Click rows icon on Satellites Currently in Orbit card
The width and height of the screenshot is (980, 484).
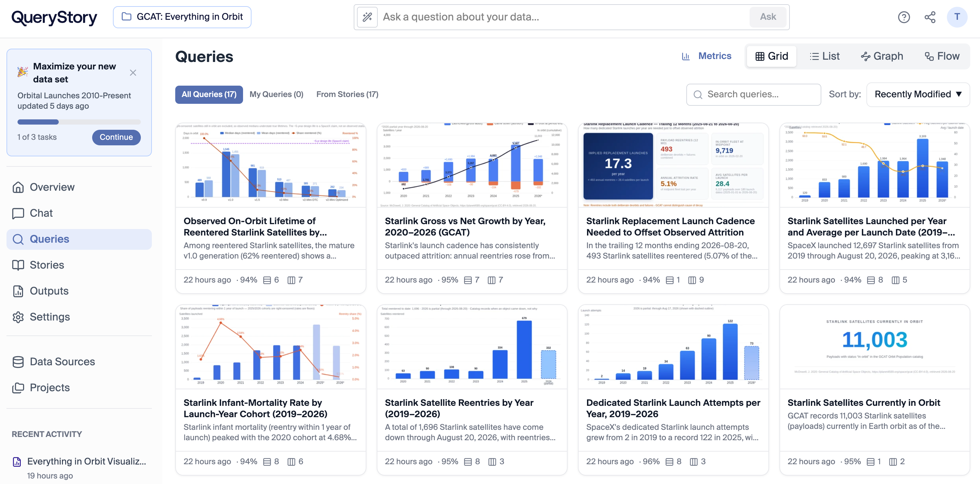(x=870, y=462)
